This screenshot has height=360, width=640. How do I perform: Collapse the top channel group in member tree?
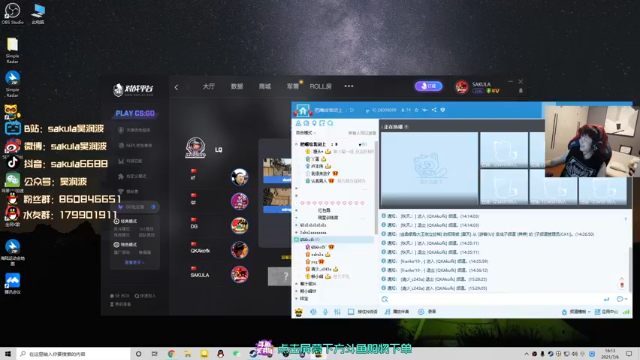tap(296, 144)
